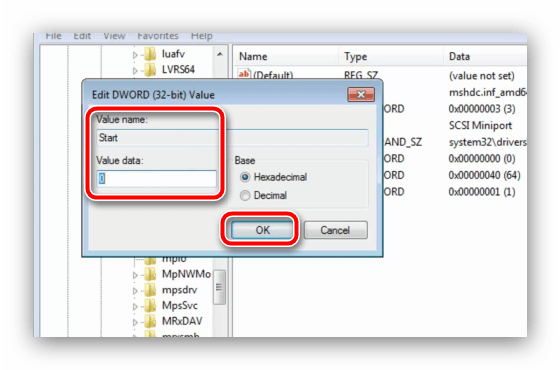Close the Edit DWORD dialog with X
The height and width of the screenshot is (370, 560).
coord(361,95)
